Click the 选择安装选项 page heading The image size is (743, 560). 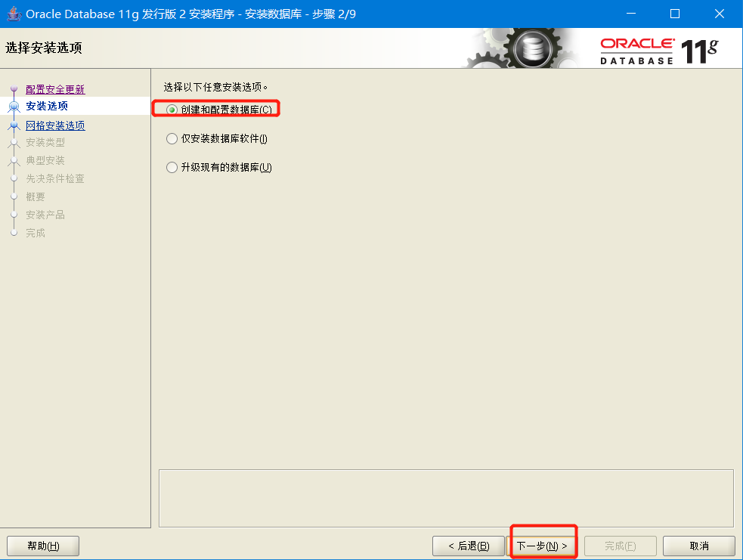click(x=44, y=48)
